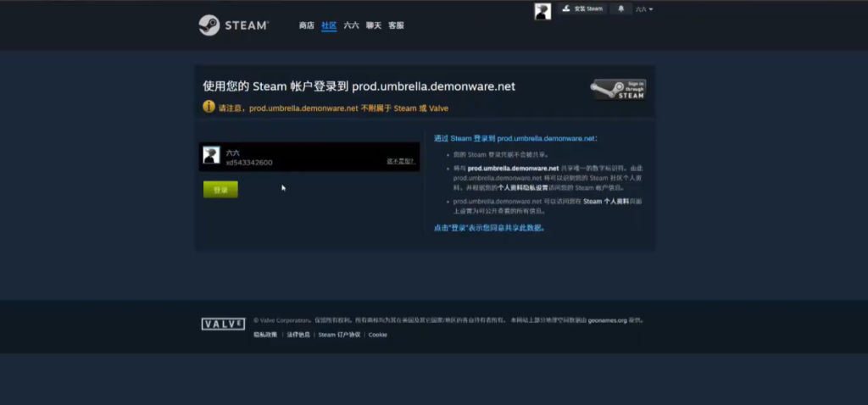Open the notifications bell icon
Viewport: 868px width, 405px height.
pyautogui.click(x=620, y=8)
